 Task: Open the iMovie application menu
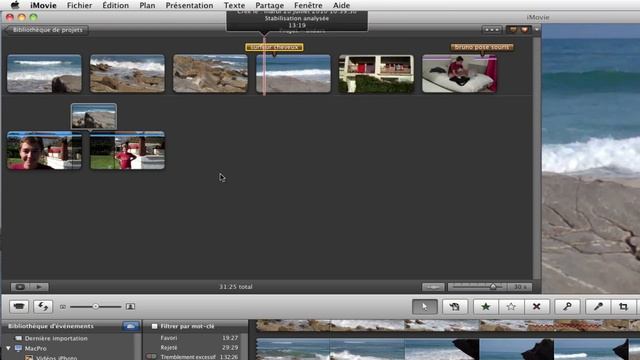(x=43, y=5)
